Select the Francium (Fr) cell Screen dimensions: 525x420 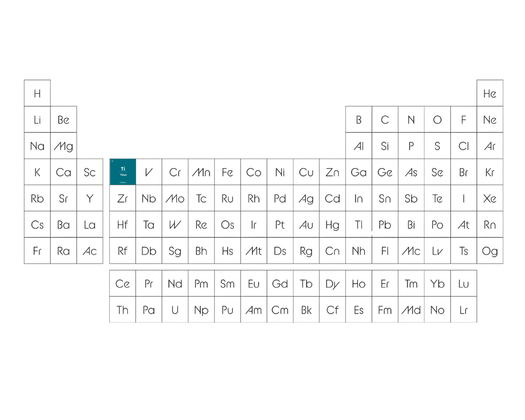point(37,251)
